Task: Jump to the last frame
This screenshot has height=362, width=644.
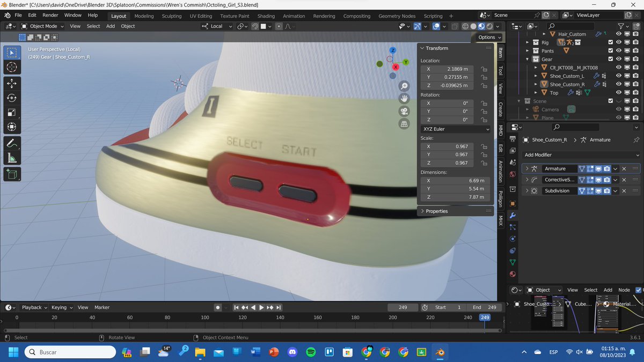Action: tap(279, 307)
